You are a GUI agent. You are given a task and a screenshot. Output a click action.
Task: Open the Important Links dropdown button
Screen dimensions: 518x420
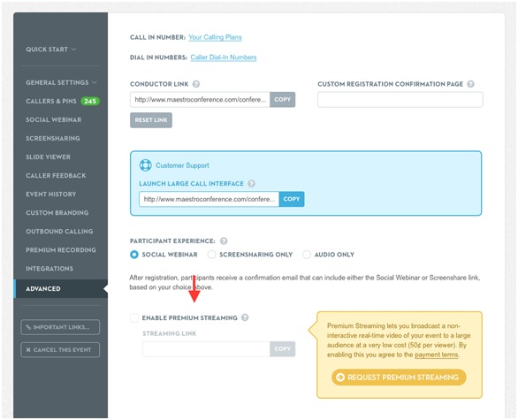(60, 327)
